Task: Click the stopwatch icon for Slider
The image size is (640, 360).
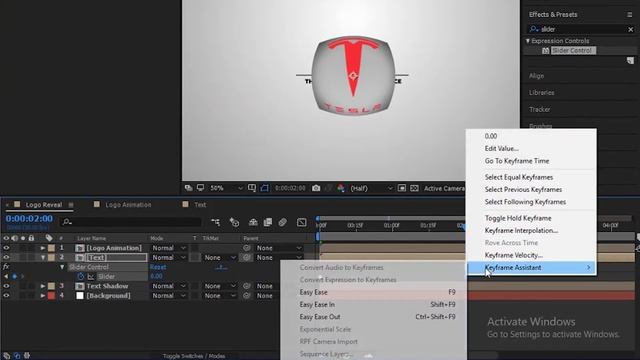Action: click(81, 276)
